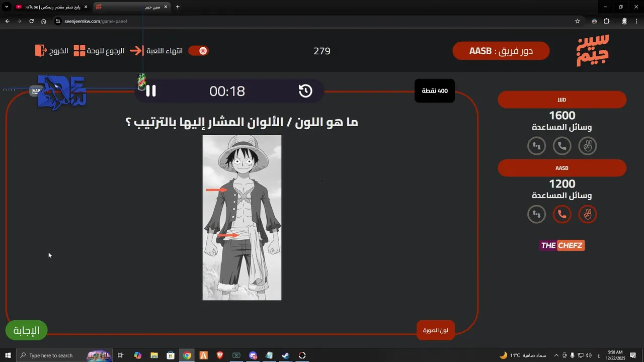
Task: Use AASB team's swap arrows help
Action: 536,215
